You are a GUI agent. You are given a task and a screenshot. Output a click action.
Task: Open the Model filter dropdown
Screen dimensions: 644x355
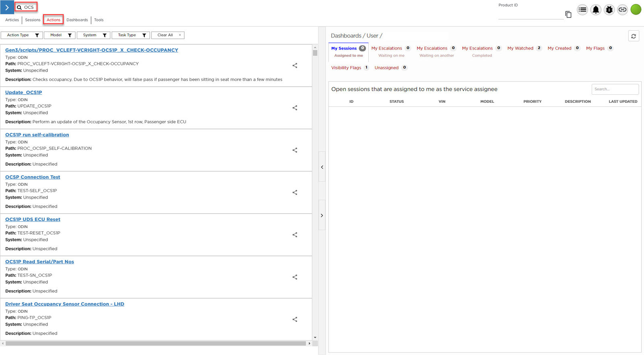[60, 35]
